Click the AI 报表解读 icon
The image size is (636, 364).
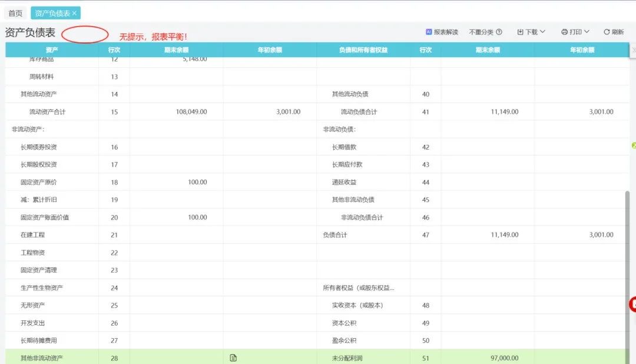tap(430, 31)
